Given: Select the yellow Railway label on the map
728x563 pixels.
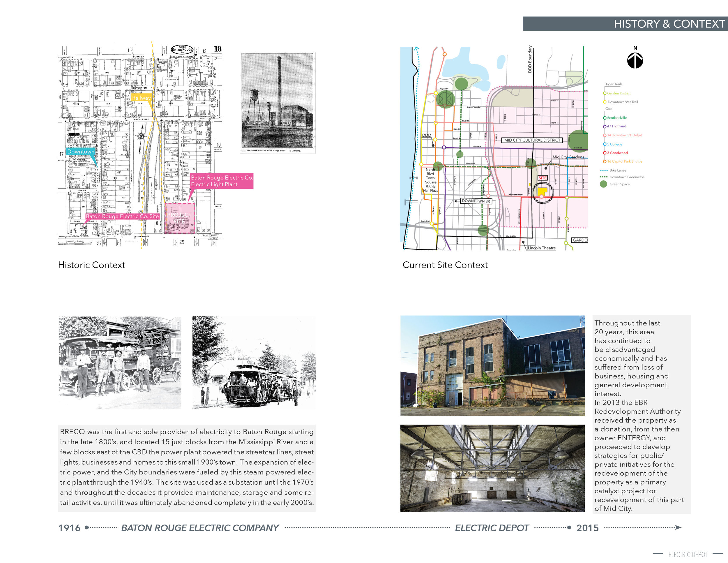Looking at the screenshot, I should (142, 98).
